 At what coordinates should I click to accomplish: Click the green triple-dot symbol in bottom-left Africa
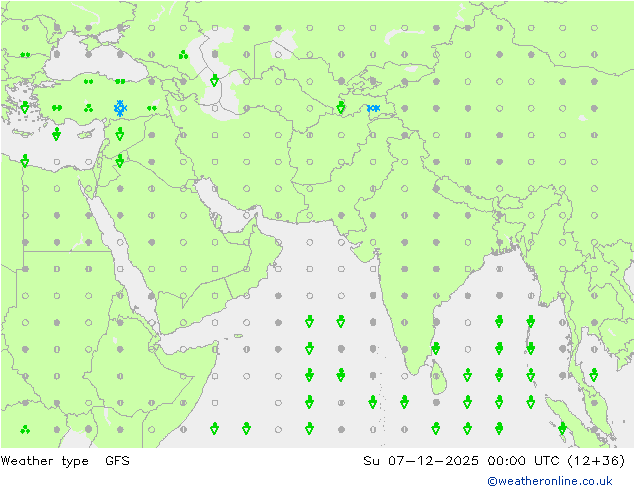25,429
